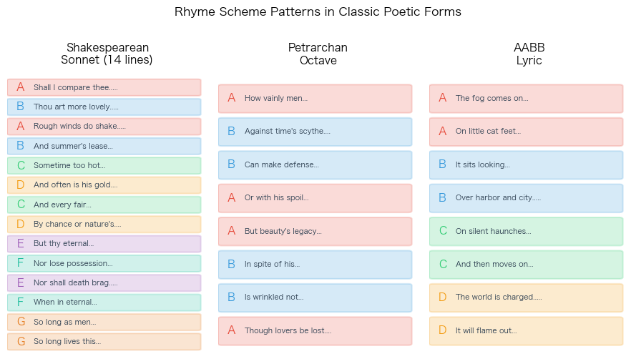This screenshot has height=364, width=636.
Task: Click the 'Is wrinkled not' box
Action: (x=315, y=297)
